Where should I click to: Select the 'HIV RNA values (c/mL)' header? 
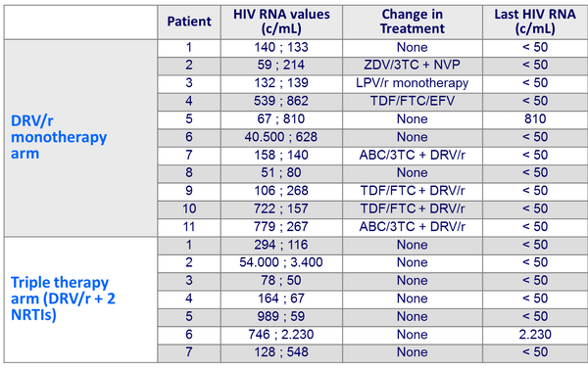[281, 22]
